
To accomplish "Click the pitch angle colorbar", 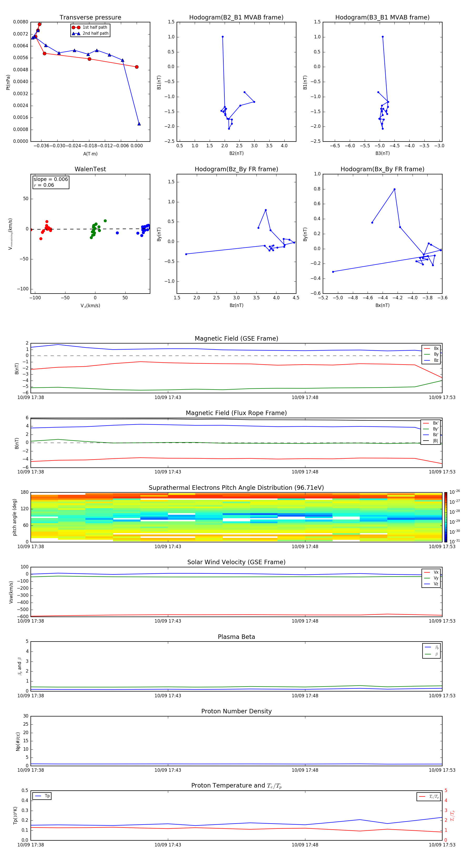I will tap(446, 517).
